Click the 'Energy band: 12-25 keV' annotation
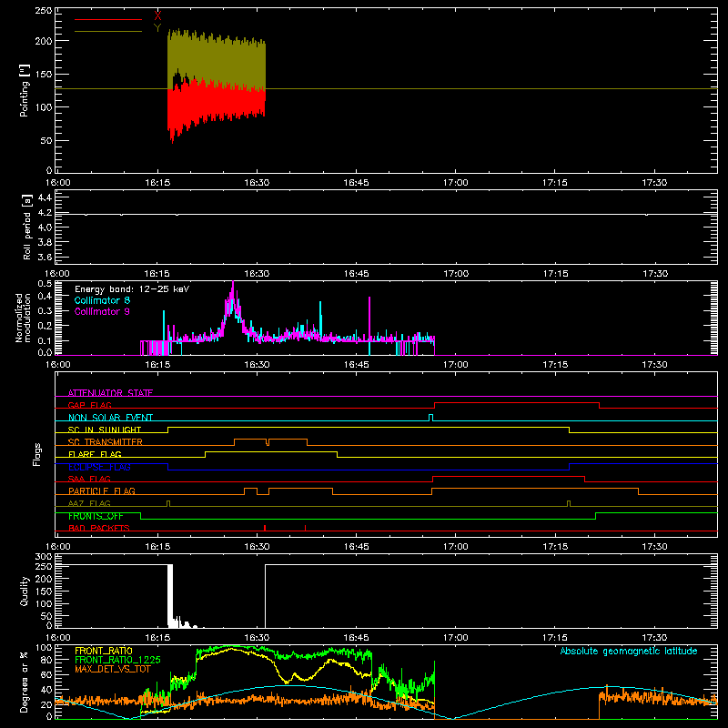The image size is (728, 728). pyautogui.click(x=132, y=289)
